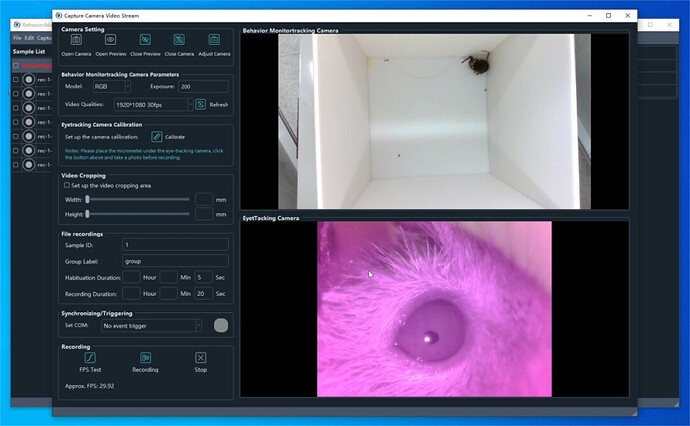This screenshot has width=690, height=426.
Task: Click the Open Camera icon
Action: [x=76, y=40]
